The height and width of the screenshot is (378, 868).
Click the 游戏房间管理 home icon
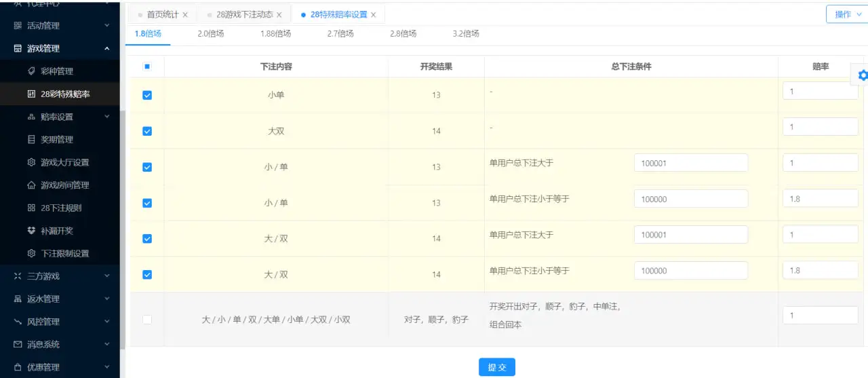click(x=31, y=185)
